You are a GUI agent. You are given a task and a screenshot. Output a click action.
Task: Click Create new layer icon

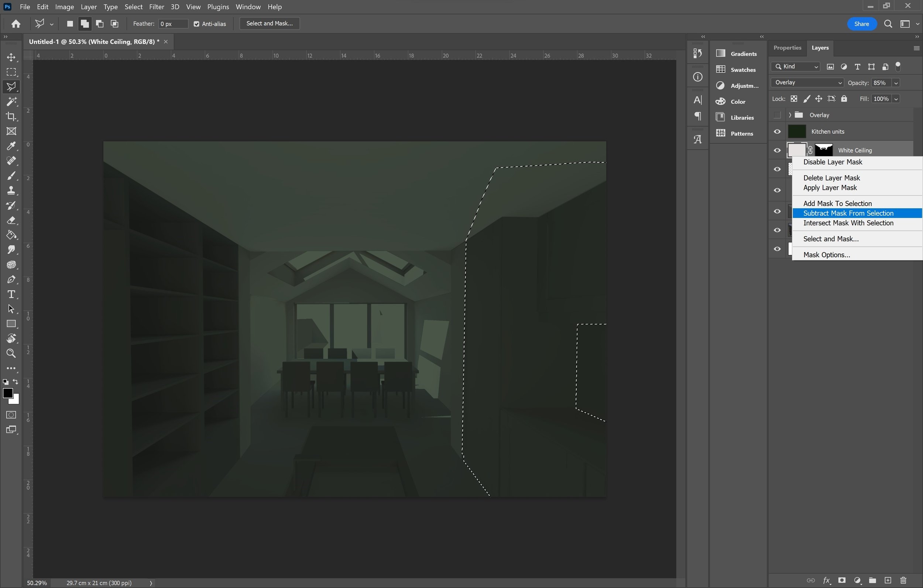coord(888,580)
